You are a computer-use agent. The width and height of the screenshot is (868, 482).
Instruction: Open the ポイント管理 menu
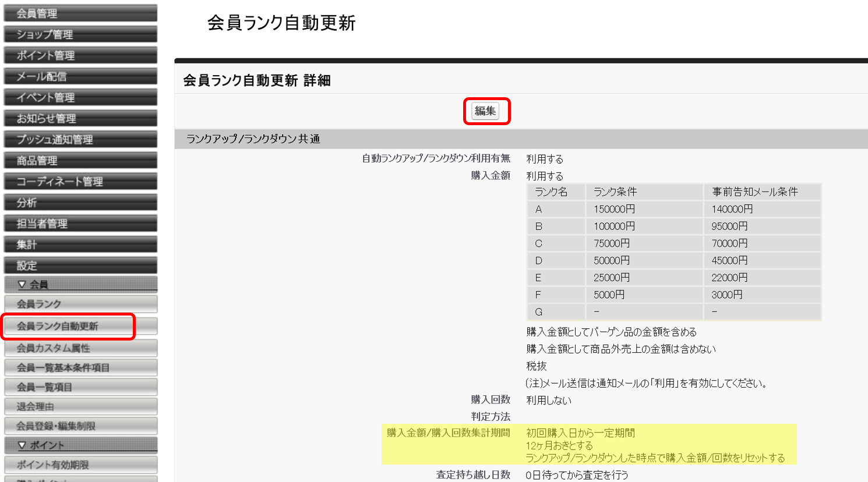pyautogui.click(x=80, y=55)
